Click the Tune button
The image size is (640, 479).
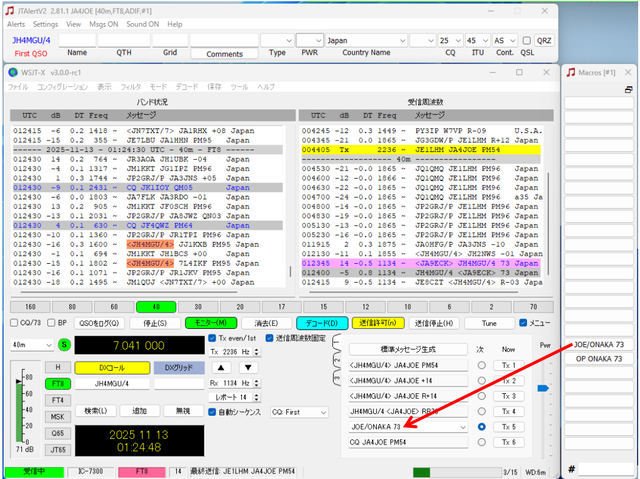coord(490,323)
